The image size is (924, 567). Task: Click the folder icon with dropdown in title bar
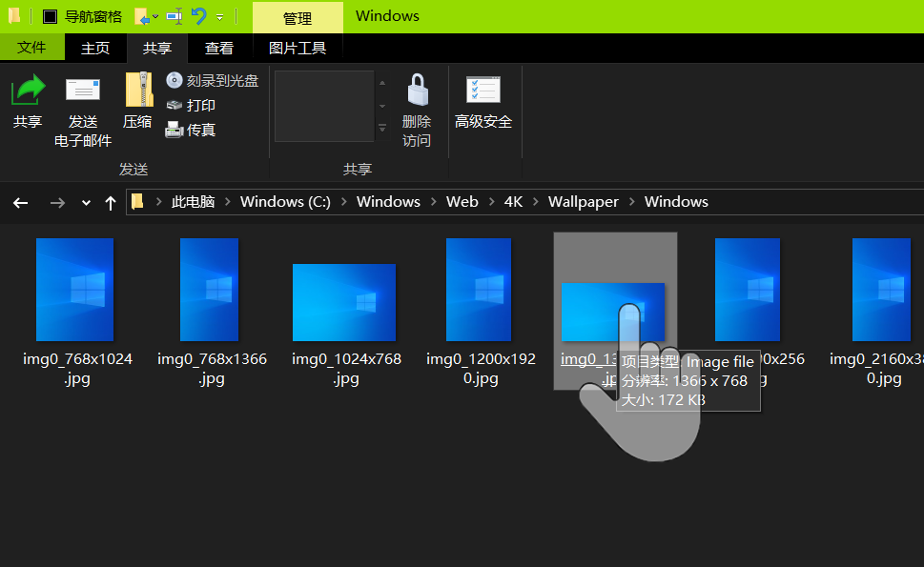click(x=146, y=16)
